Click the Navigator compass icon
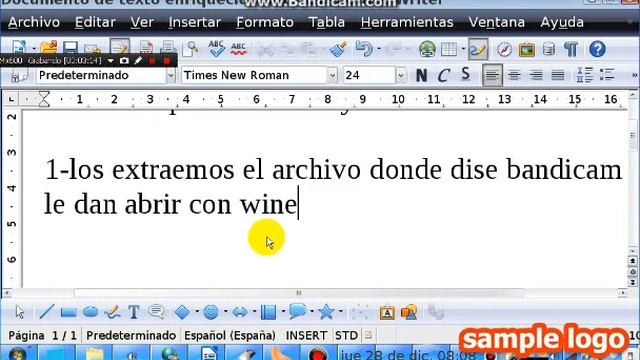640x360 pixels. click(504, 49)
